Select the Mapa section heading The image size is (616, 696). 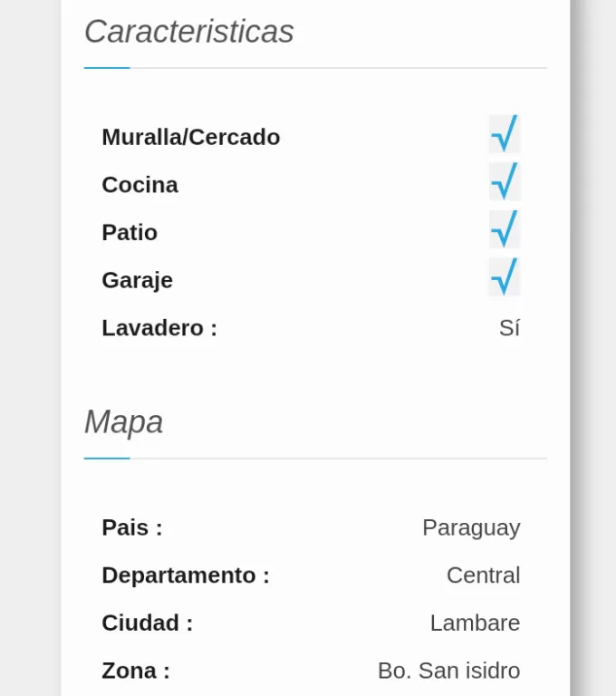pos(124,421)
